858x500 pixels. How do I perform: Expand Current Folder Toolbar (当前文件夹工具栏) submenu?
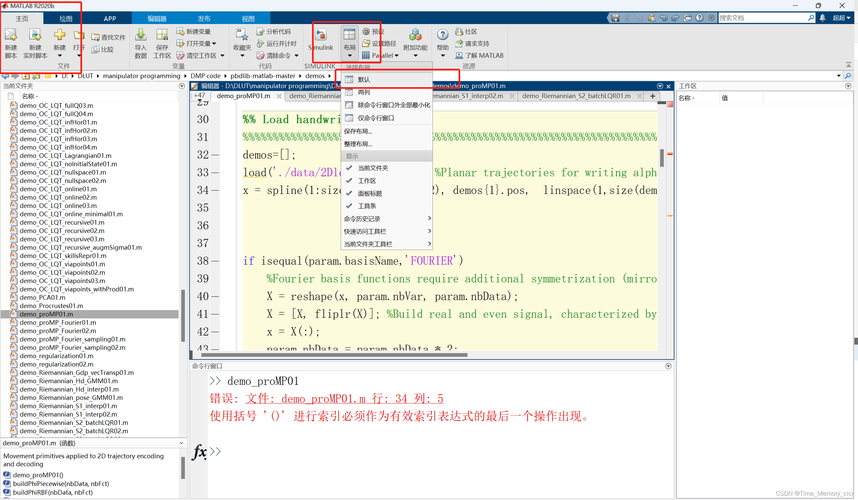coord(387,243)
